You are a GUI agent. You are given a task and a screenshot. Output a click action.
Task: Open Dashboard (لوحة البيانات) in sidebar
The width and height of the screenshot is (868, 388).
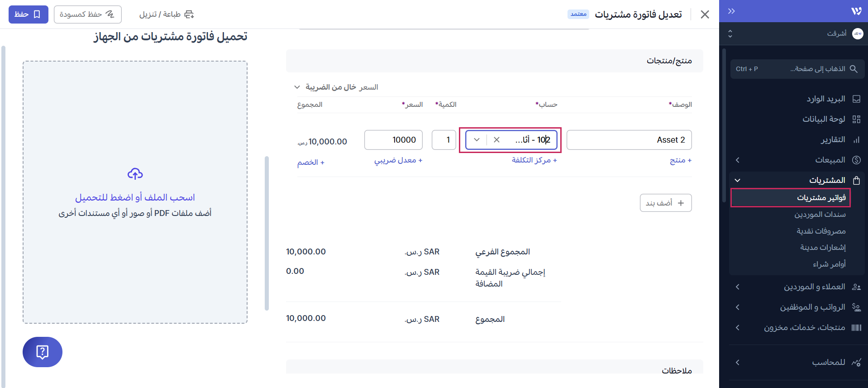coord(824,119)
